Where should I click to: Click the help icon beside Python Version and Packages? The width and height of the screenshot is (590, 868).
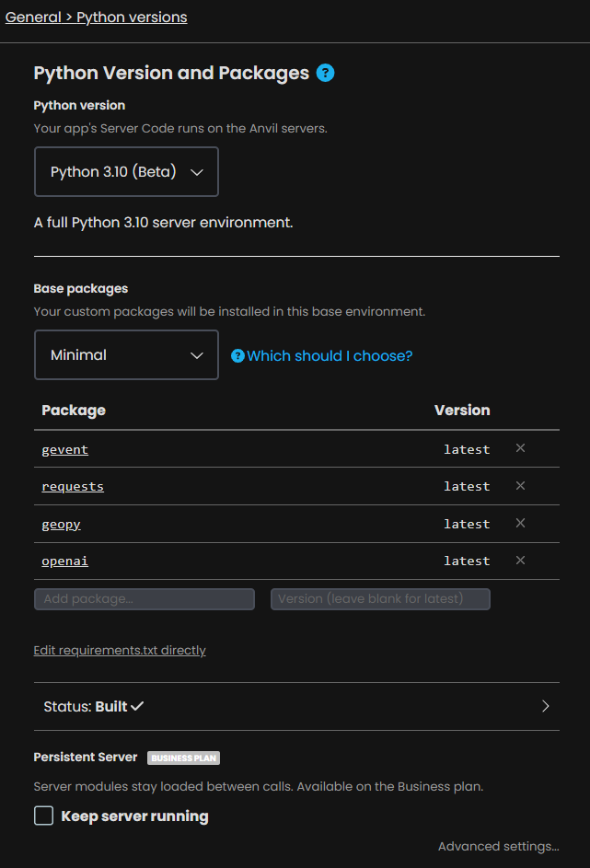coord(325,73)
